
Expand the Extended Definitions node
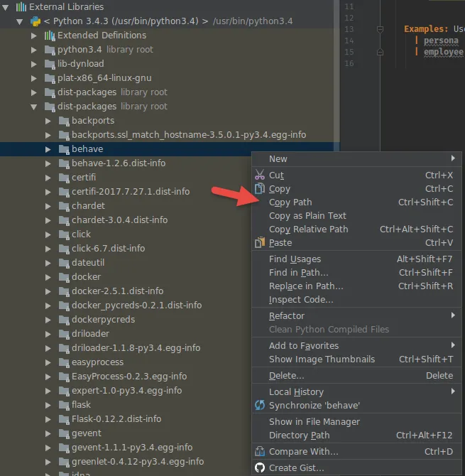pos(33,36)
